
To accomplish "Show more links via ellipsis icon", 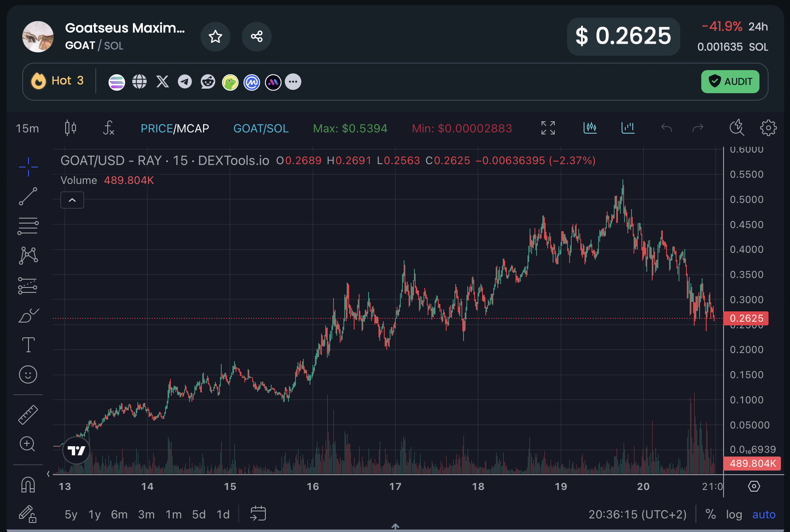I will tap(293, 82).
